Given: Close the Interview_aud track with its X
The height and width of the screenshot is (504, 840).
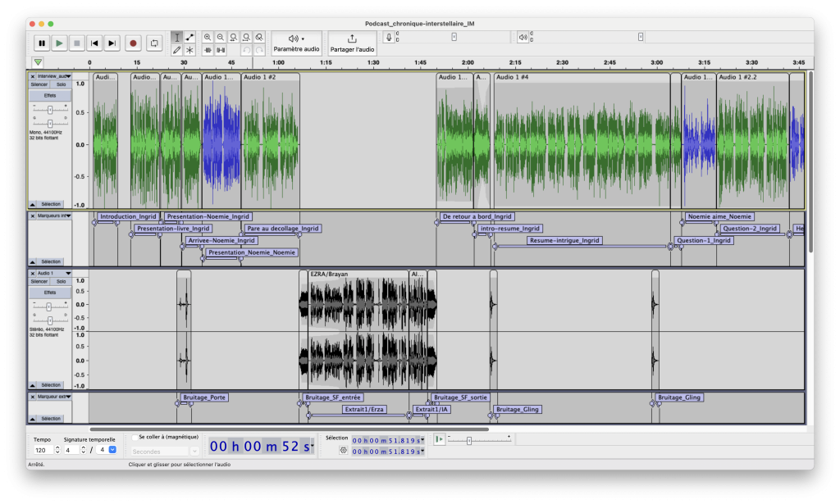Looking at the screenshot, I should (x=33, y=76).
